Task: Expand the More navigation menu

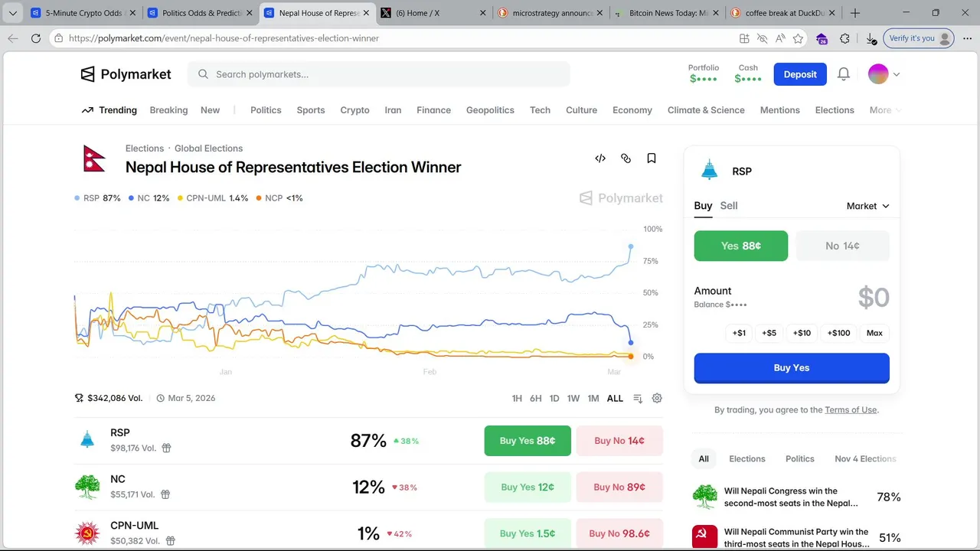Action: pyautogui.click(x=884, y=110)
